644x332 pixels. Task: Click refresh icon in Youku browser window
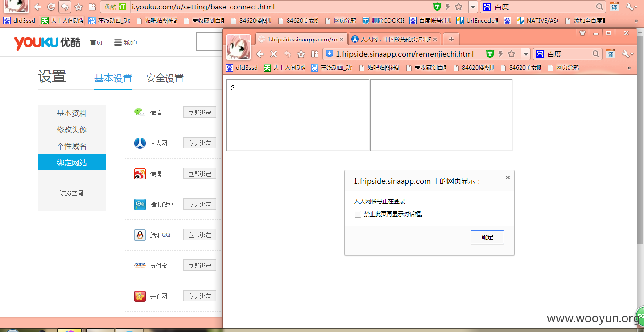(51, 7)
